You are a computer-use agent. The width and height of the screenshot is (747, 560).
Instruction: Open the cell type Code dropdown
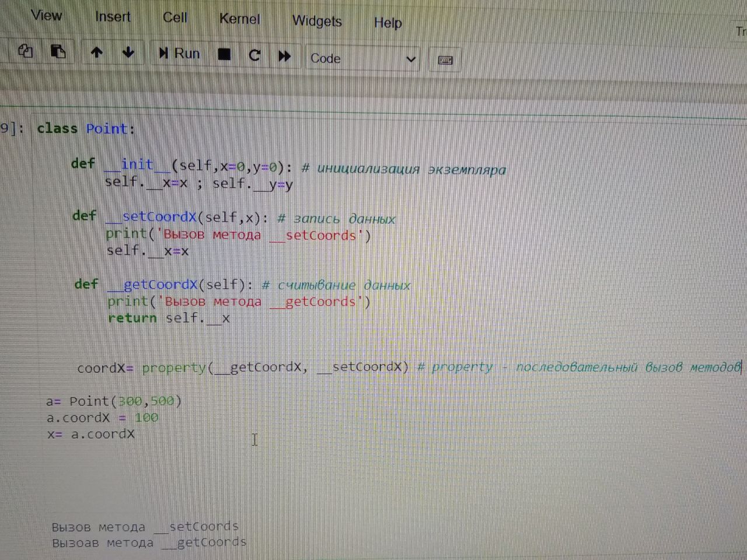(362, 58)
